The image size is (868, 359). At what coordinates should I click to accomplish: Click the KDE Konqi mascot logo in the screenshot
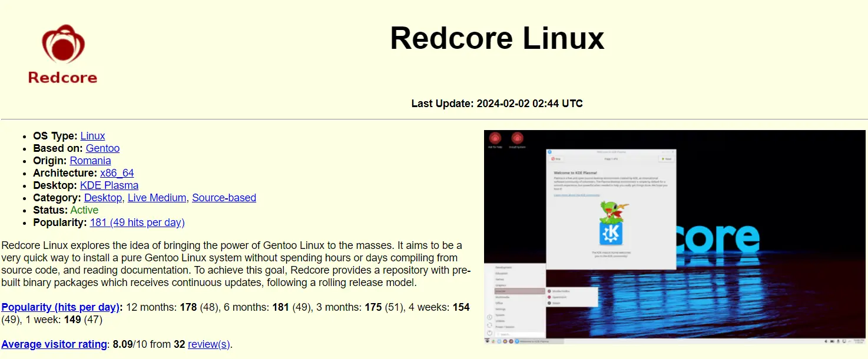click(x=611, y=224)
